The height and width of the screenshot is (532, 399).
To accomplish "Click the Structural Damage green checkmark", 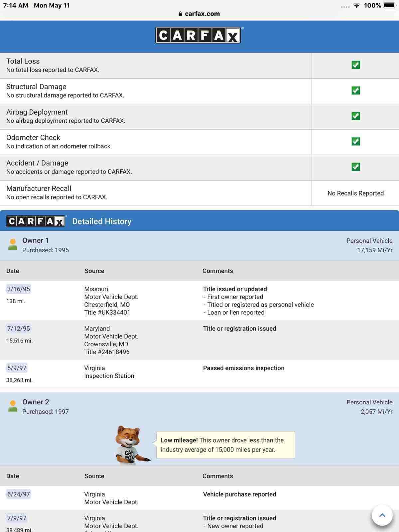I will tap(356, 90).
